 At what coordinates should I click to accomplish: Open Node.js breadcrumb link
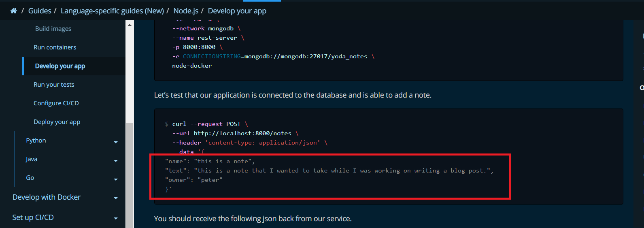(x=186, y=11)
